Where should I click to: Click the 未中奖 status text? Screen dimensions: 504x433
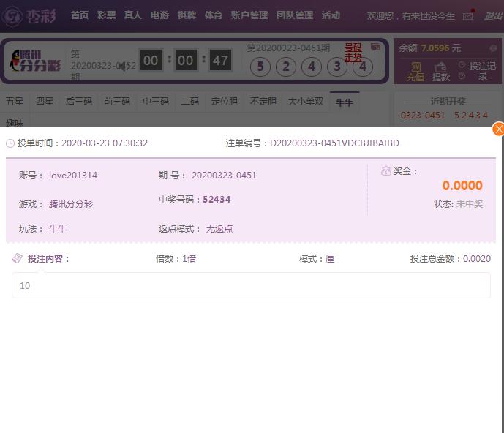click(x=470, y=204)
